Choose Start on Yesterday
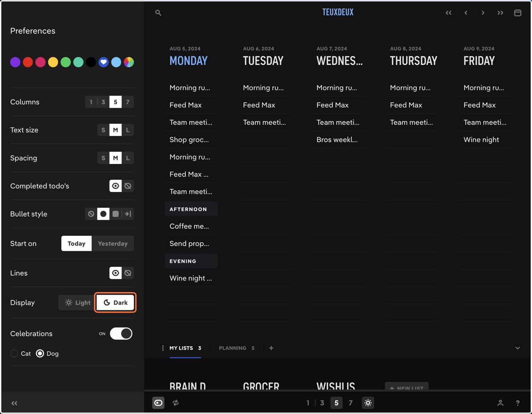Image resolution: width=532 pixels, height=414 pixels. tap(113, 244)
